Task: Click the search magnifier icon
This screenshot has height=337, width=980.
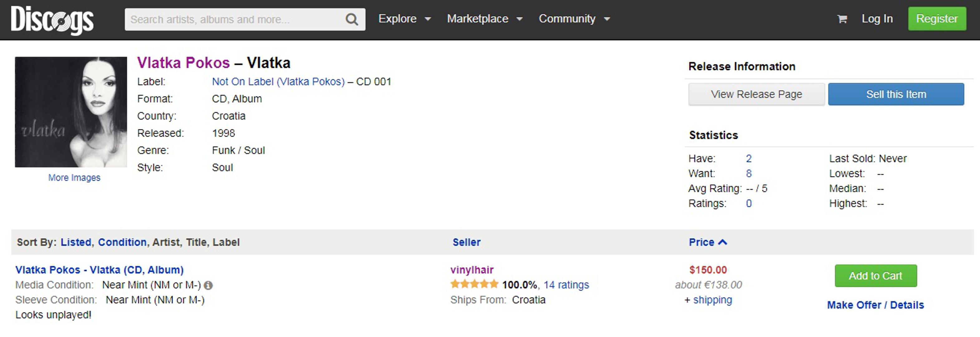Action: [352, 19]
